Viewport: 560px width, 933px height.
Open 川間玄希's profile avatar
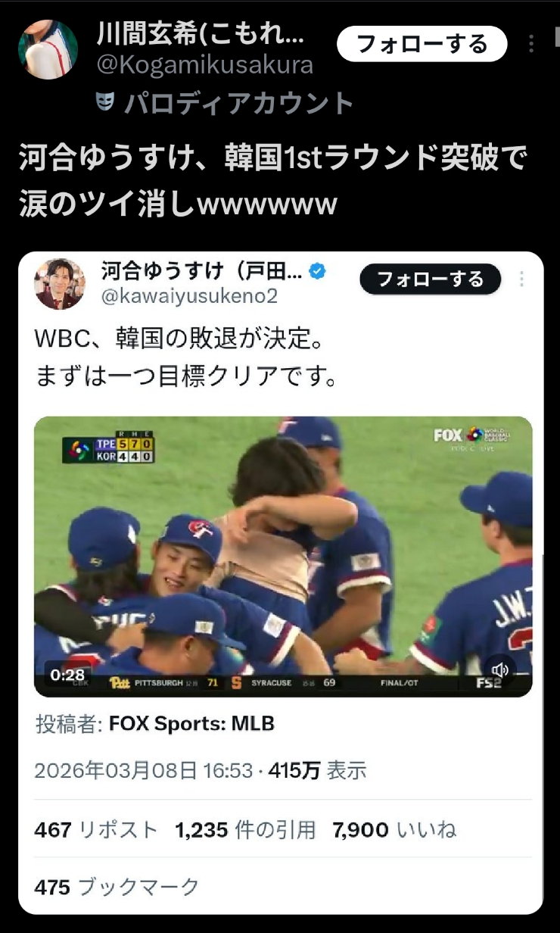click(48, 49)
